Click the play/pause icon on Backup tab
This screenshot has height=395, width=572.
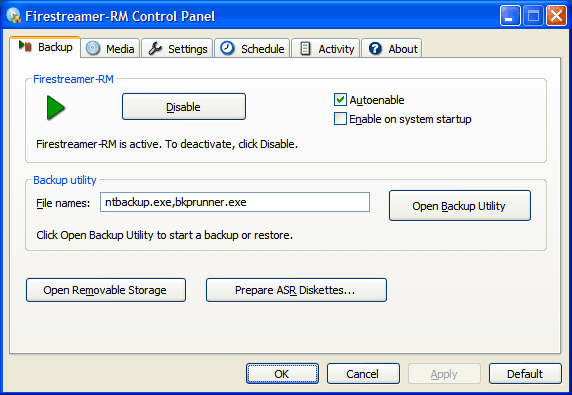pyautogui.click(x=25, y=46)
